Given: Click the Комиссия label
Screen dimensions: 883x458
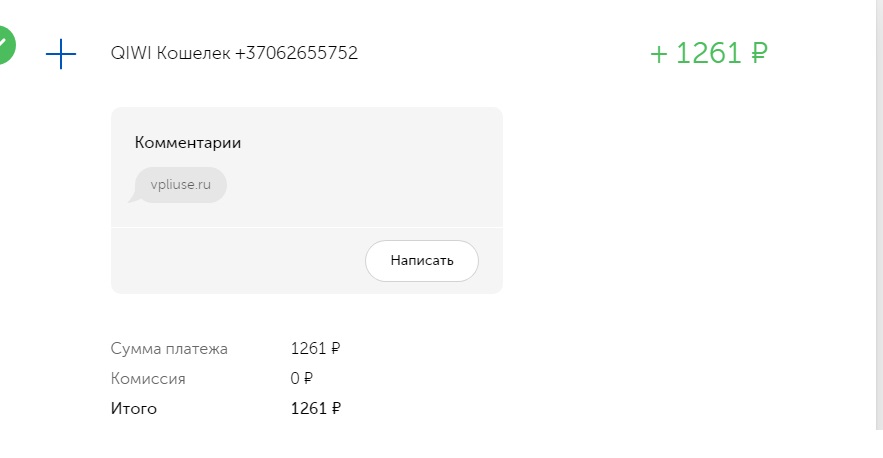Looking at the screenshot, I should pyautogui.click(x=148, y=379).
